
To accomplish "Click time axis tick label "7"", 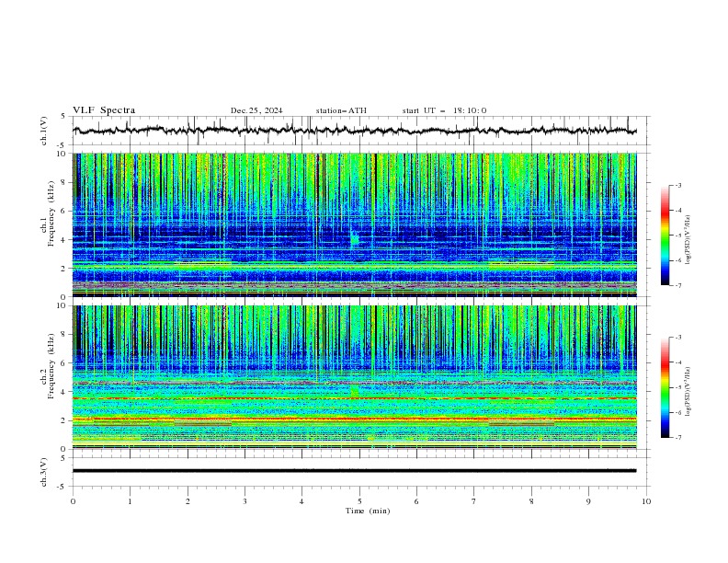I will (474, 501).
